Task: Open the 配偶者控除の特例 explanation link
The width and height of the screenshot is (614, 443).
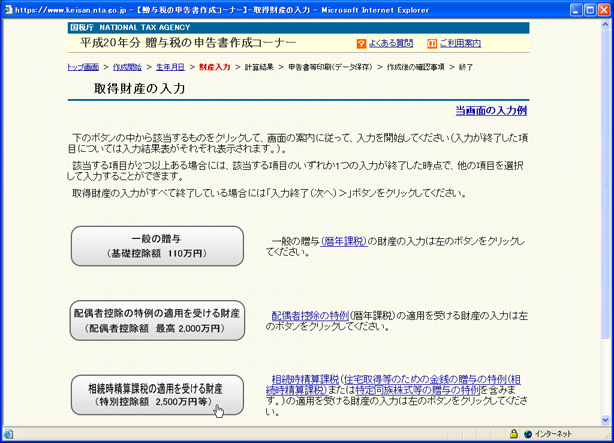Action: pos(309,315)
